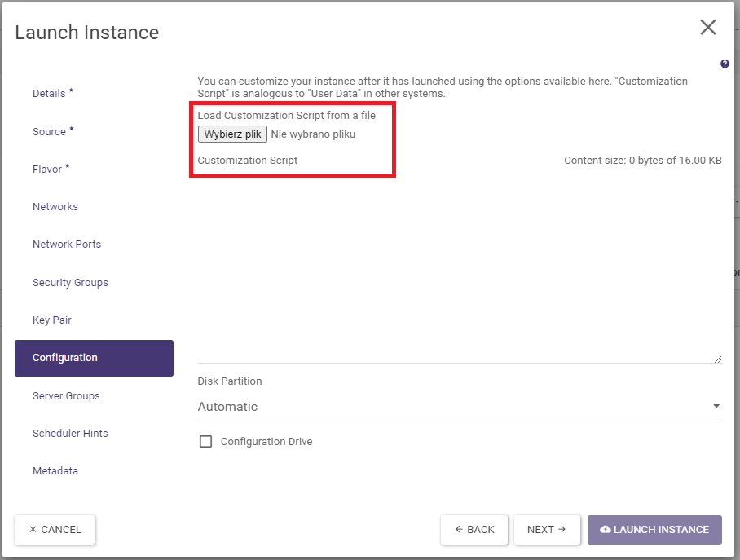Enable the Configuration Drive checkbox
The width and height of the screenshot is (740, 560).
(206, 442)
